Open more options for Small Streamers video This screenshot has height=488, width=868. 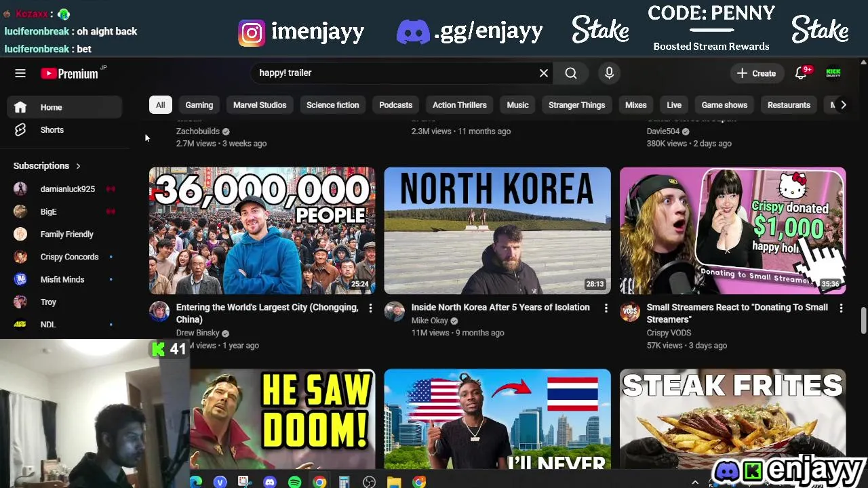coord(841,308)
